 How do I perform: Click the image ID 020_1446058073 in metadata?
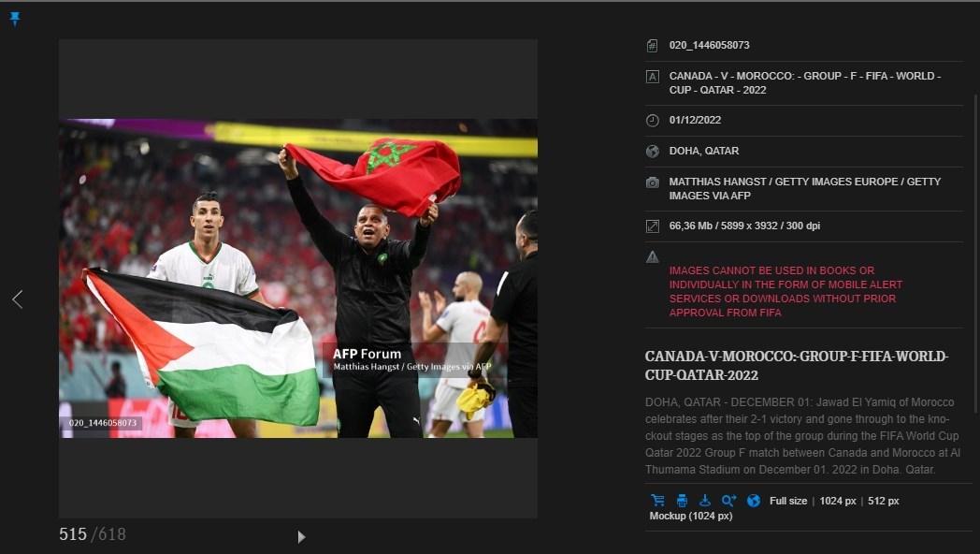(x=709, y=45)
